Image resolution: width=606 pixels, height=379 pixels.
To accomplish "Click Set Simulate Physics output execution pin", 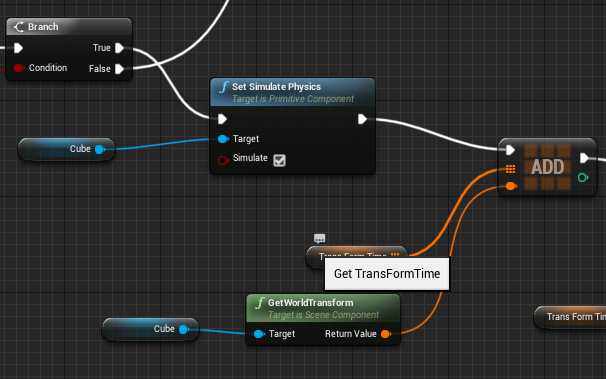I will (x=362, y=119).
